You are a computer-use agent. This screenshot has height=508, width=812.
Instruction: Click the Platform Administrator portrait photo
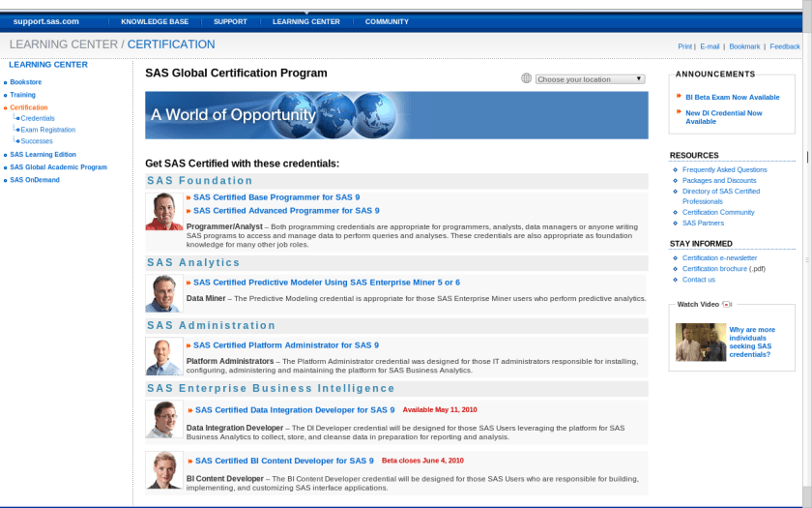[163, 355]
